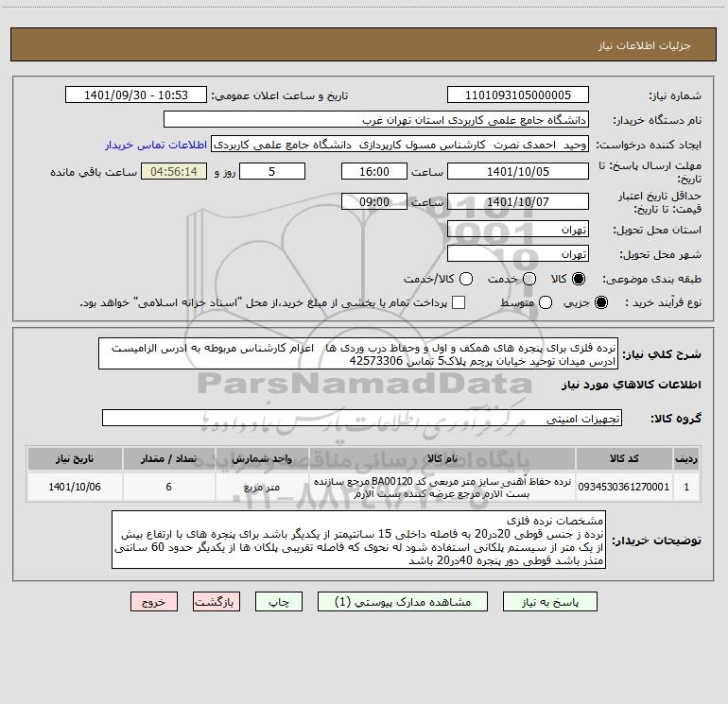This screenshot has width=728, height=704.
Task: Select the متوسط purchase type radio
Action: click(546, 302)
